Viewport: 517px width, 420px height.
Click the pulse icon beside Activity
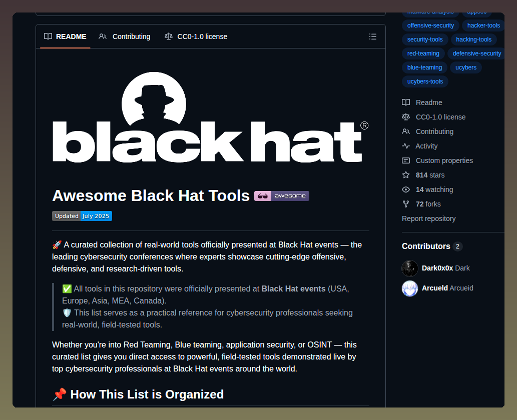click(x=406, y=146)
